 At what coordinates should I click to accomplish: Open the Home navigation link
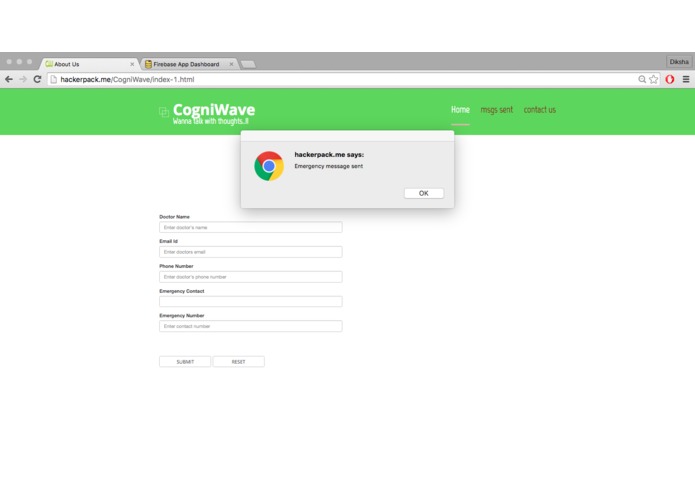coord(460,109)
